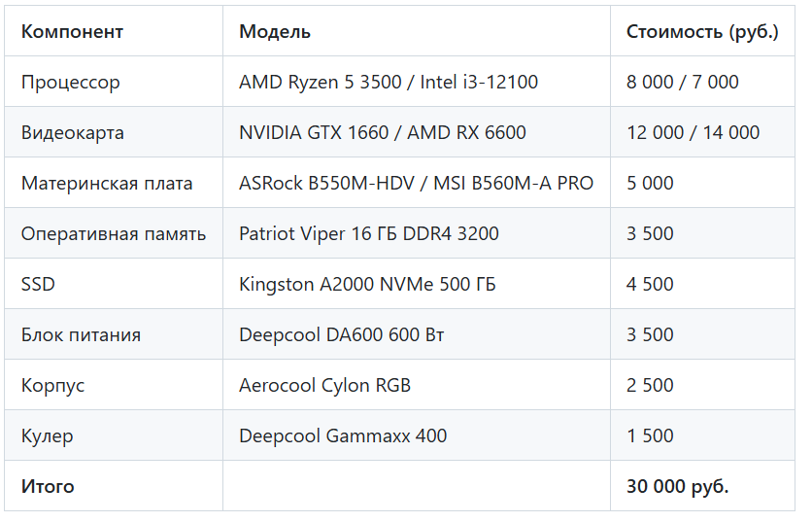The image size is (812, 522).
Task: Select the Оперативная память cell
Action: (x=114, y=234)
